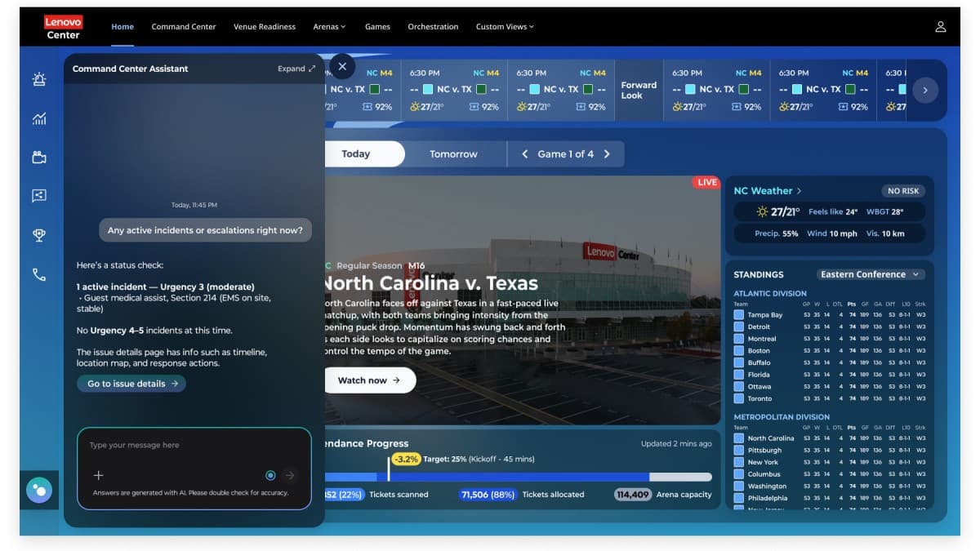
Task: Open the user profile icon
Action: [x=941, y=27]
